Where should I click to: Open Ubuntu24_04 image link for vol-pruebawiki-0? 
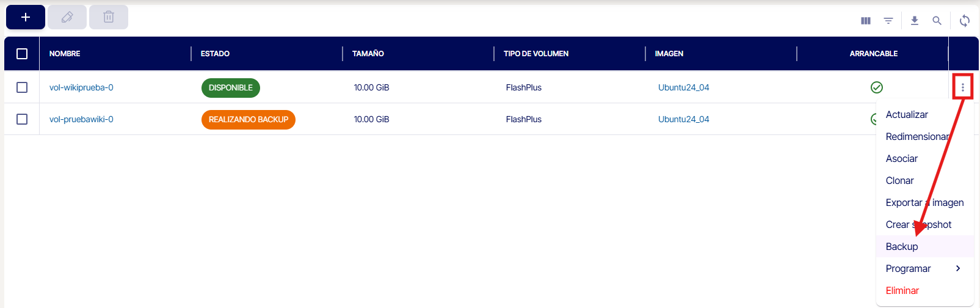click(684, 119)
